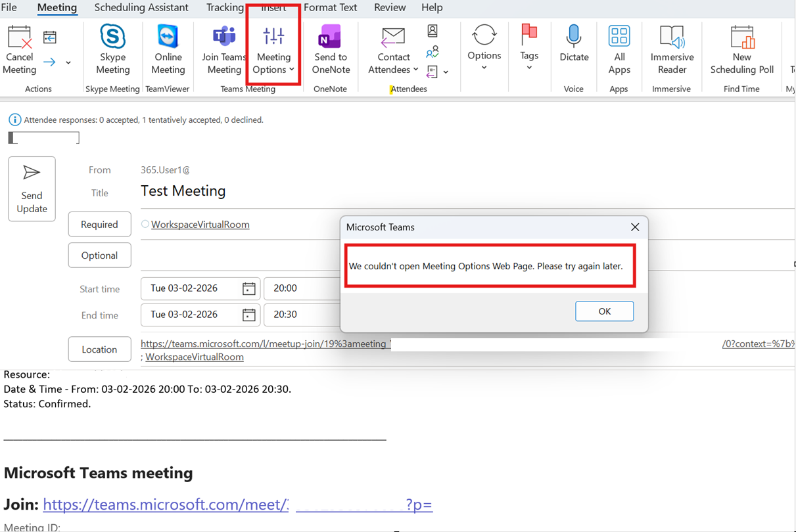Click the Required attendees button
Screen dimensions: 796x532
pos(99,225)
